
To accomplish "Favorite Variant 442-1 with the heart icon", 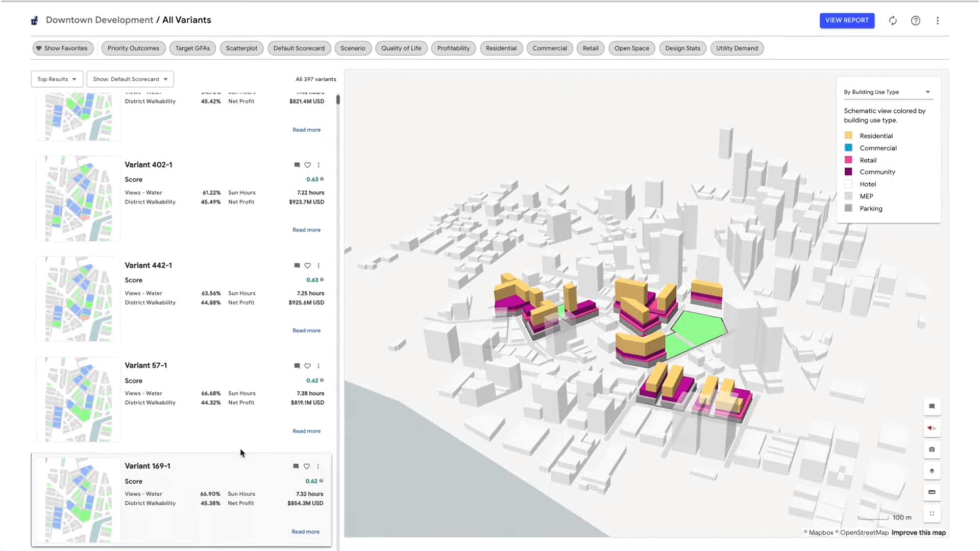I will 307,265.
